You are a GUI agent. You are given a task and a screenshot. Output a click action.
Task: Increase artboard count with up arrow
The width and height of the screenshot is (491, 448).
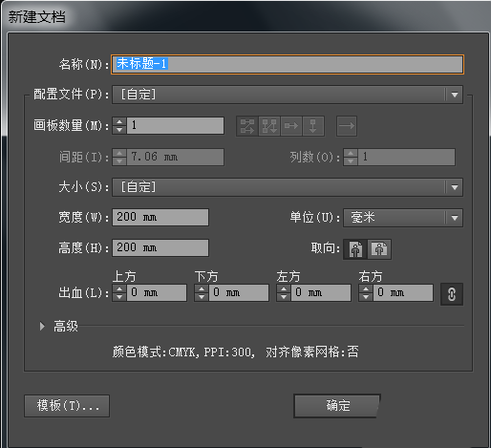[x=119, y=121]
